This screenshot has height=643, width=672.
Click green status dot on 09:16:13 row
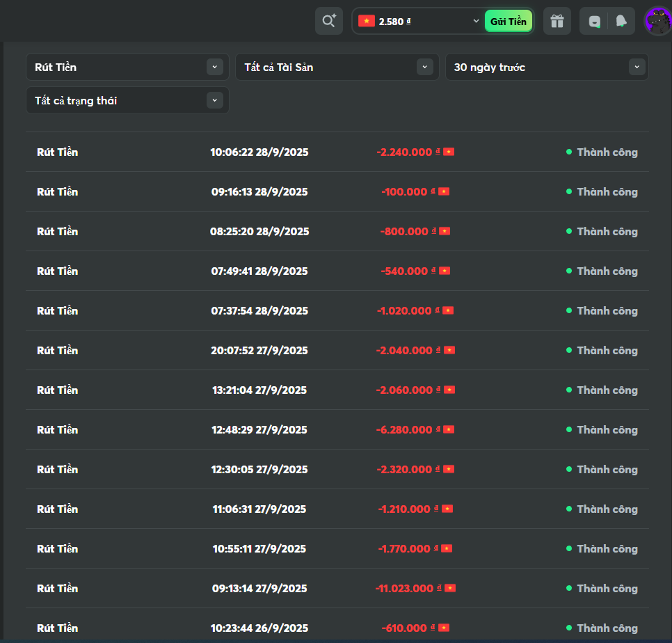click(x=568, y=191)
